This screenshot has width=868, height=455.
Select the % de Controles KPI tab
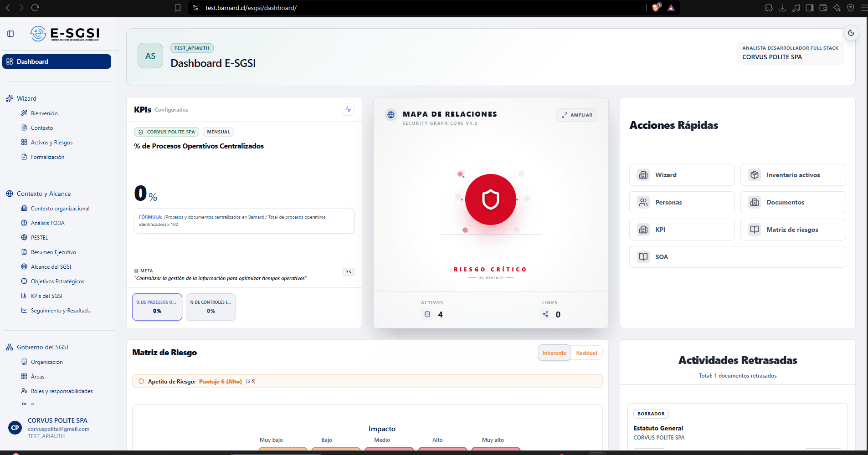pyautogui.click(x=211, y=307)
